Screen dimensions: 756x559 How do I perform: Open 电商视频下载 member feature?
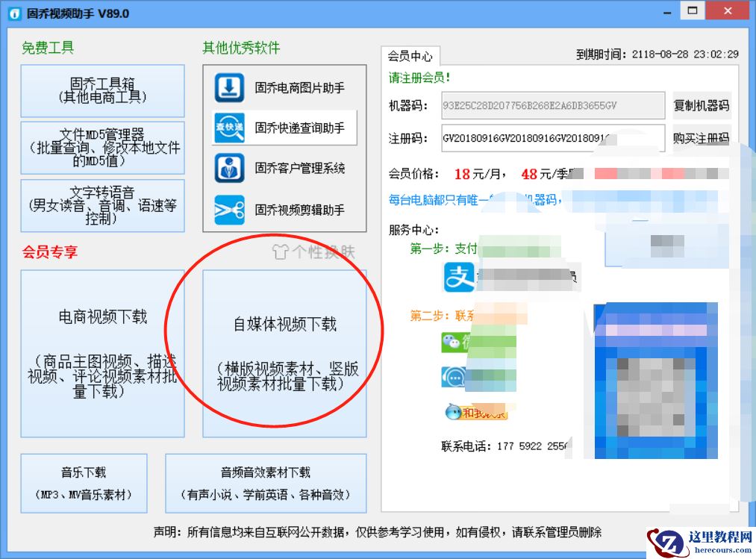(102, 354)
